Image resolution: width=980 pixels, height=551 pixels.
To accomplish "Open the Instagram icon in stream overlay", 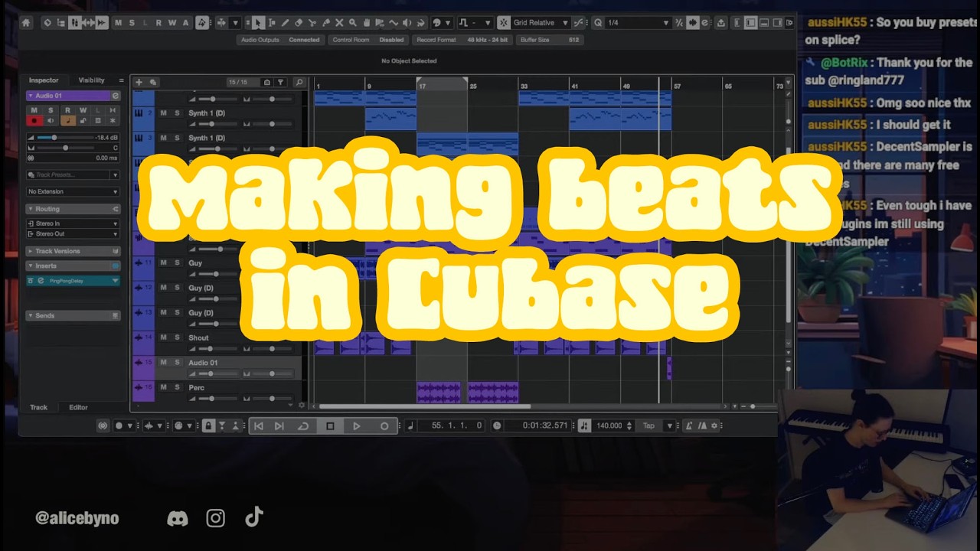I will (x=216, y=518).
